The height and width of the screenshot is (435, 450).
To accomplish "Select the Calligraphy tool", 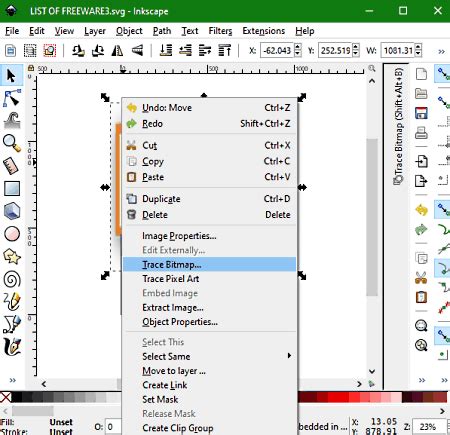I will pos(11,347).
